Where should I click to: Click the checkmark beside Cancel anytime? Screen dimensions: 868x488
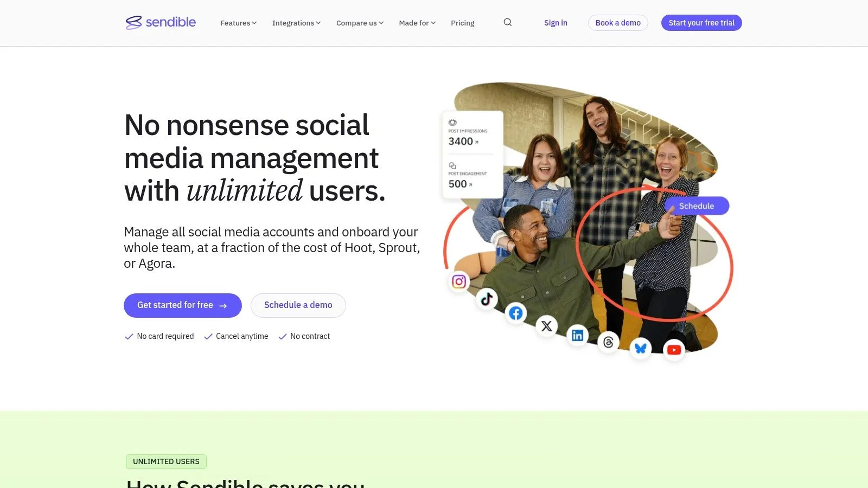208,337
